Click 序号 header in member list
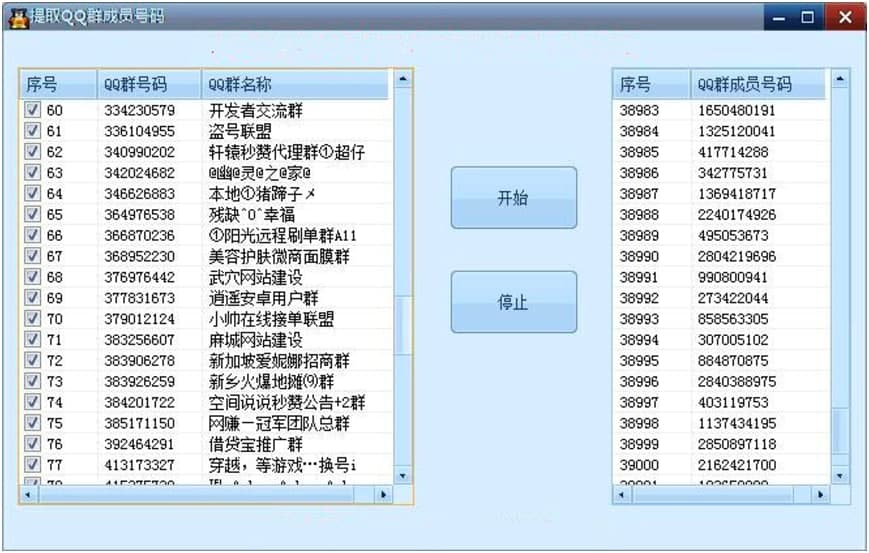869x553 pixels. click(652, 84)
